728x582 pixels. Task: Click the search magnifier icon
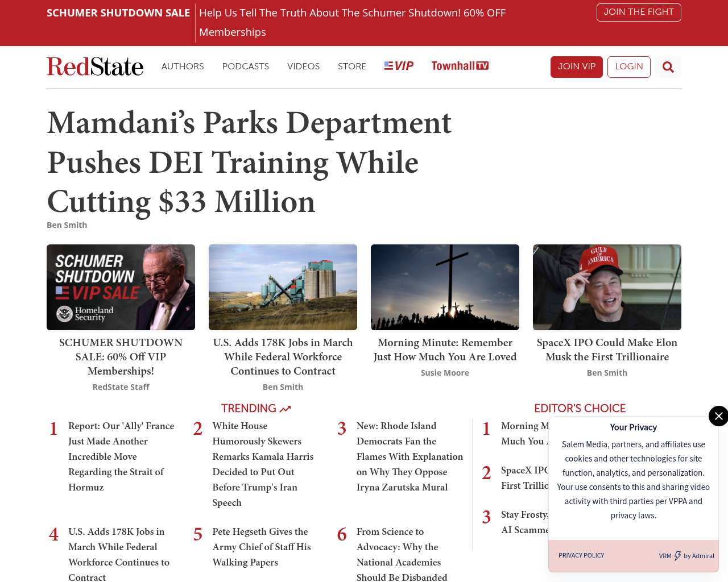point(668,67)
